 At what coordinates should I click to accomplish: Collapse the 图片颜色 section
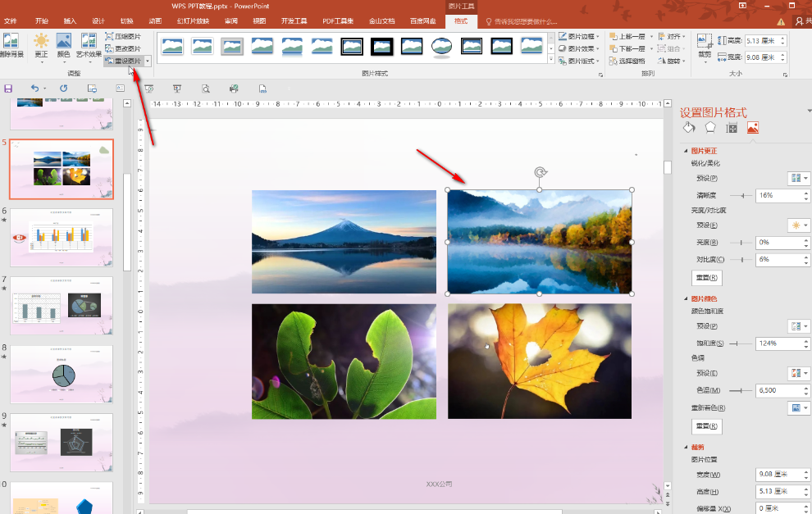pos(686,298)
